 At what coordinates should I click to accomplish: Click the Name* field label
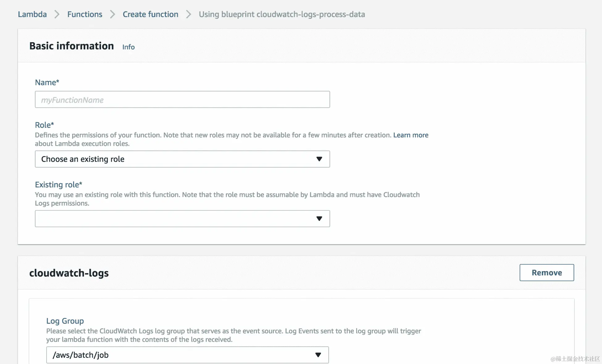pyautogui.click(x=47, y=82)
